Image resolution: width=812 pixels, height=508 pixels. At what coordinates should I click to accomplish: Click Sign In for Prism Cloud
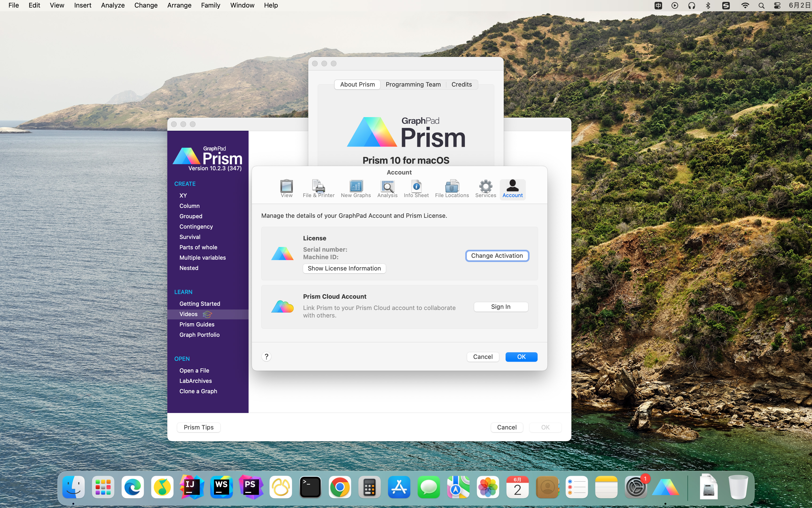501,307
